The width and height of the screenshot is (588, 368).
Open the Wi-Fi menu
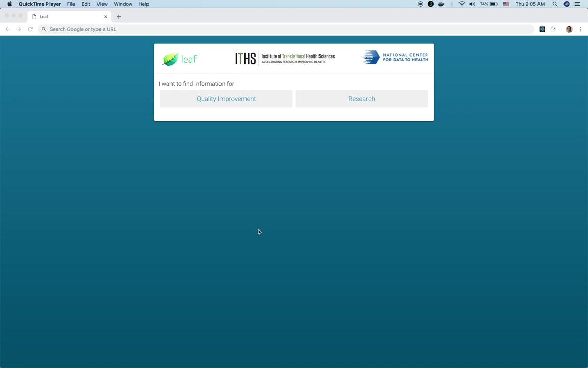pyautogui.click(x=462, y=4)
